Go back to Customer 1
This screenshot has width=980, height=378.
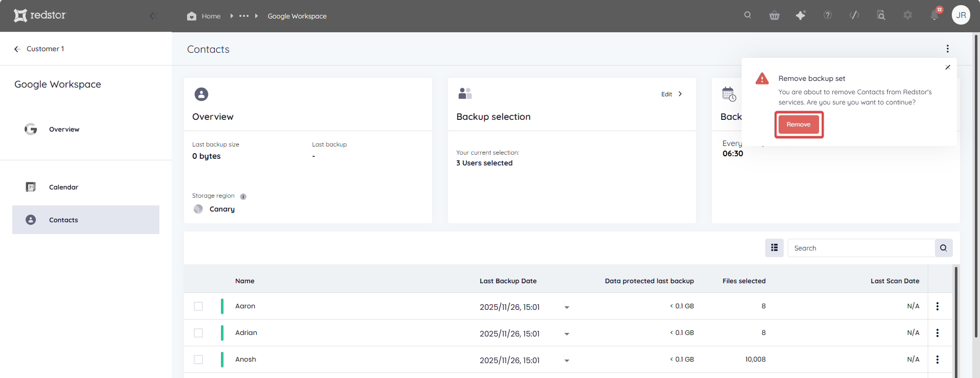pyautogui.click(x=39, y=49)
